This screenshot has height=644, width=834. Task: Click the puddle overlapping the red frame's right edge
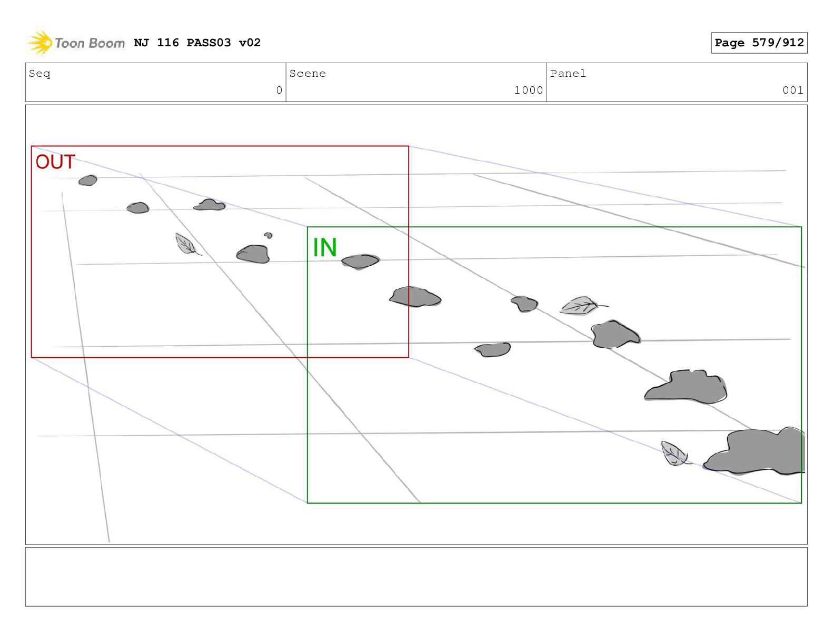[415, 297]
